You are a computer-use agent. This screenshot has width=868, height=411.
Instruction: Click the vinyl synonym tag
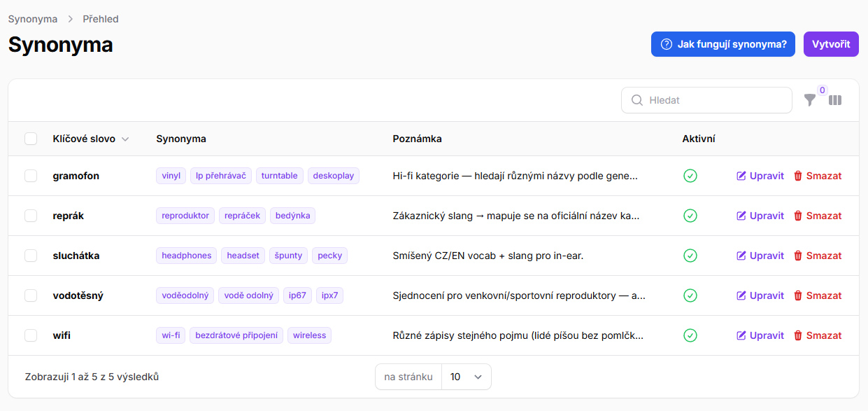point(171,176)
